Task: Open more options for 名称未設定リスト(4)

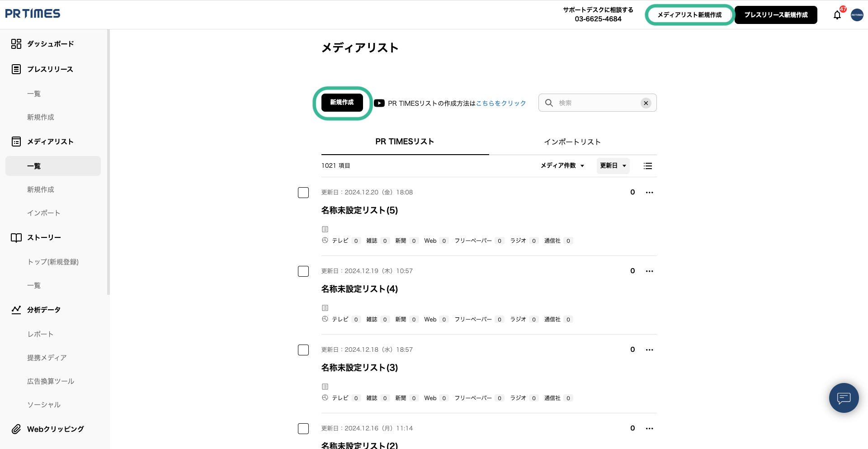Action: pyautogui.click(x=650, y=271)
